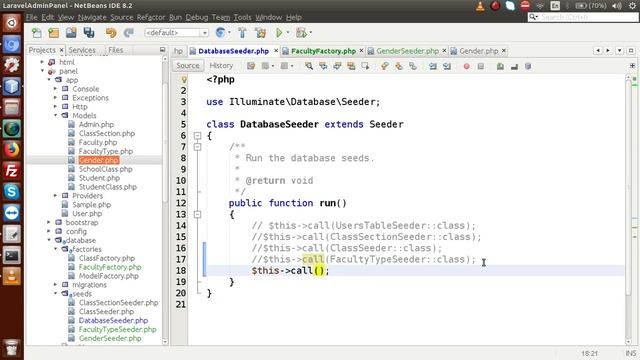This screenshot has height=360, width=640.
Task: Click in the Search field at top right
Action: tap(583, 17)
